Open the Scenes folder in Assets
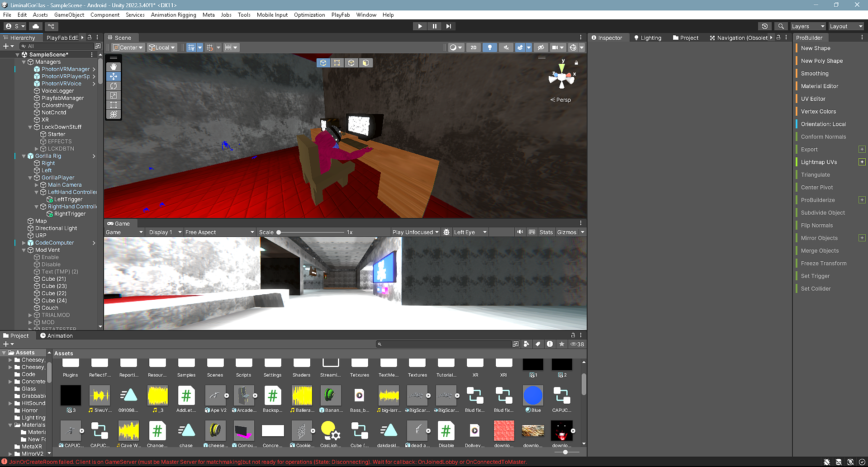 (x=215, y=368)
